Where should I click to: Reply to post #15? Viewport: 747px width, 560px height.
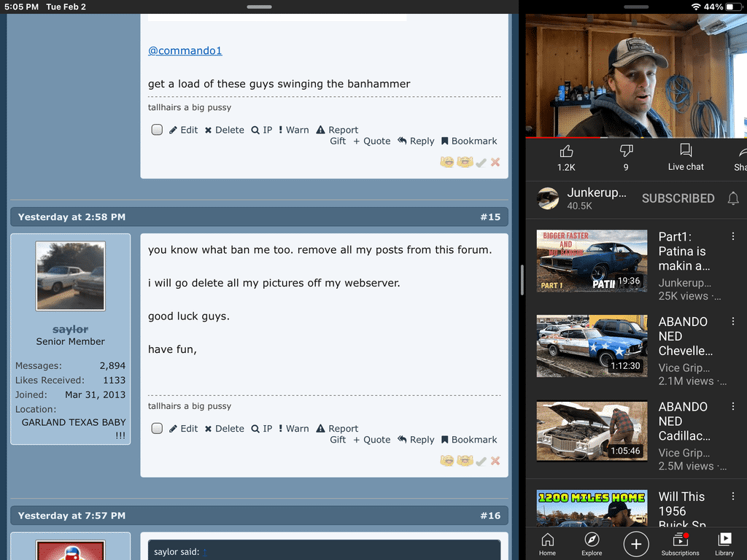point(416,440)
